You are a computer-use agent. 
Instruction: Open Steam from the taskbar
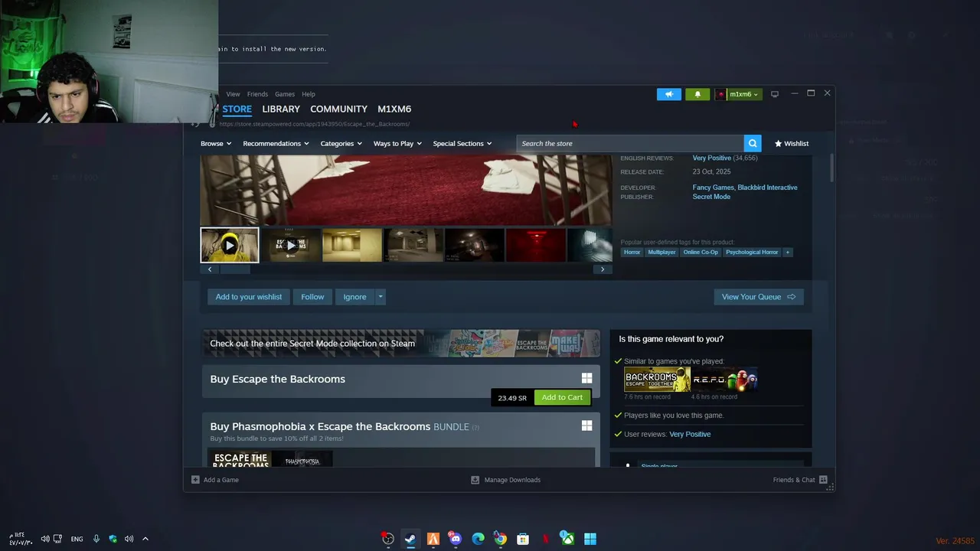point(410,539)
